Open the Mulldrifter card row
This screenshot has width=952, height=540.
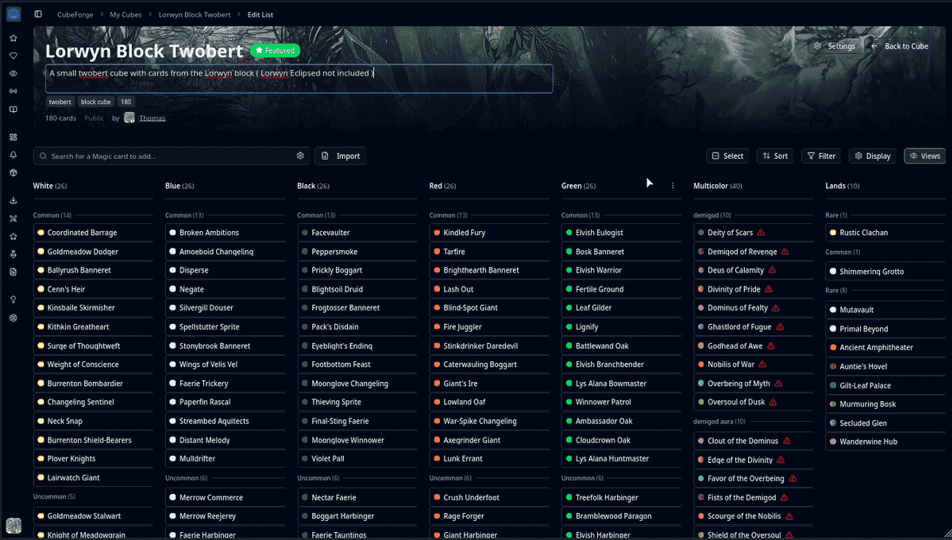click(x=225, y=459)
